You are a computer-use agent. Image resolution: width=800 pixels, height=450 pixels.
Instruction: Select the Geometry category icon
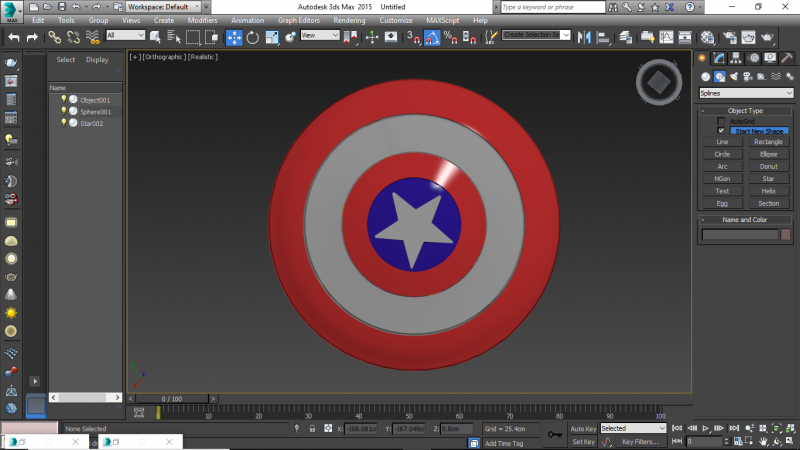pyautogui.click(x=706, y=77)
